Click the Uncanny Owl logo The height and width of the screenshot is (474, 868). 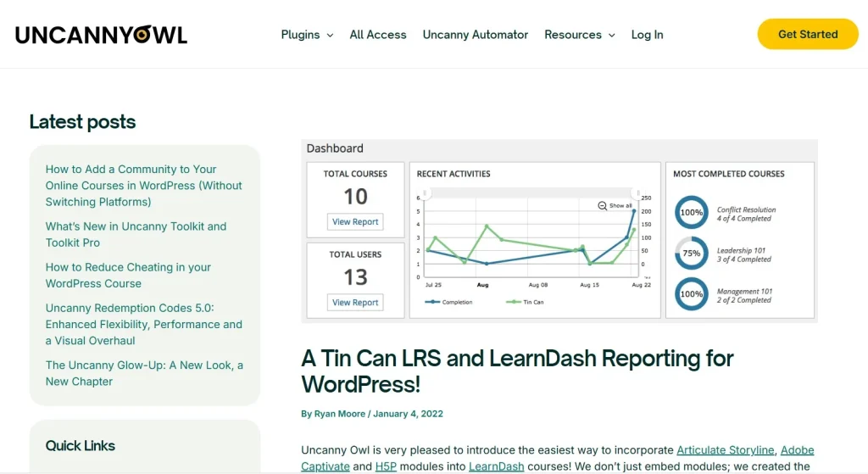point(102,34)
